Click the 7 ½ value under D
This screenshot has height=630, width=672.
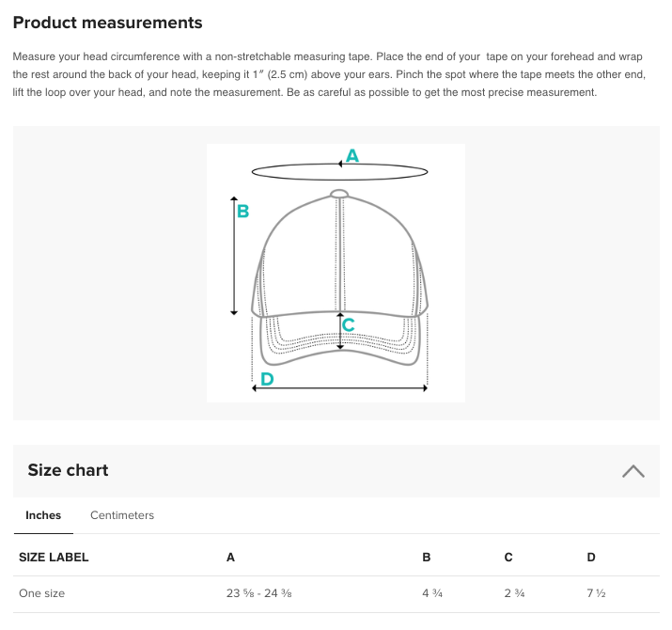(x=596, y=593)
